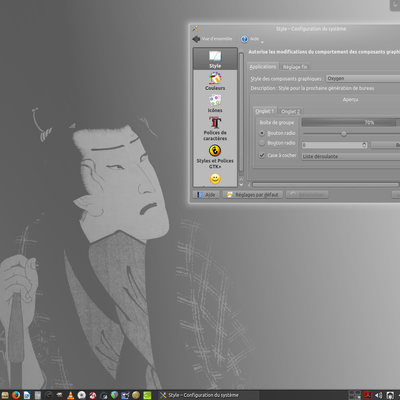Image resolution: width=400 pixels, height=400 pixels.
Task: Expand the Aide toolbar dropdown arrow
Action: (x=262, y=42)
